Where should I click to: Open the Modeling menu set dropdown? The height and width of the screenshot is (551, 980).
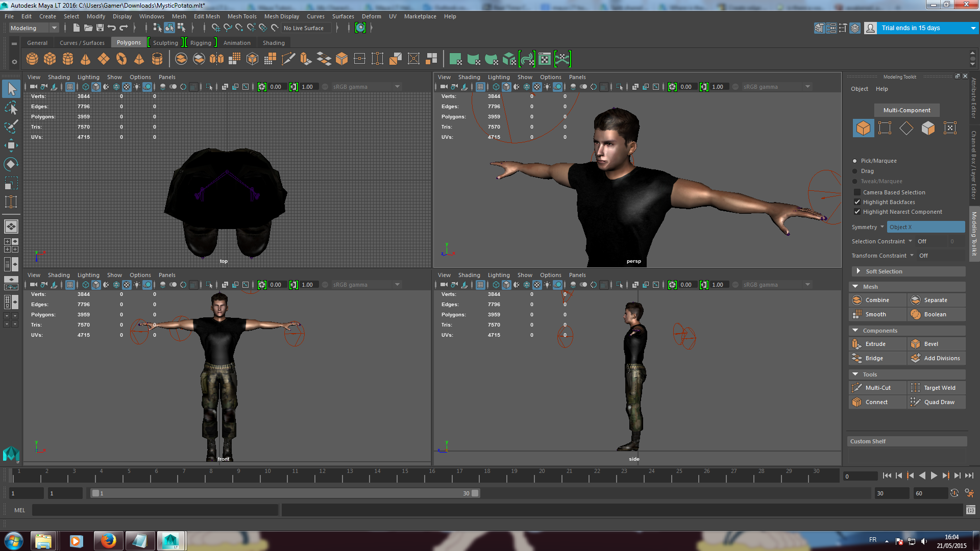pyautogui.click(x=34, y=28)
